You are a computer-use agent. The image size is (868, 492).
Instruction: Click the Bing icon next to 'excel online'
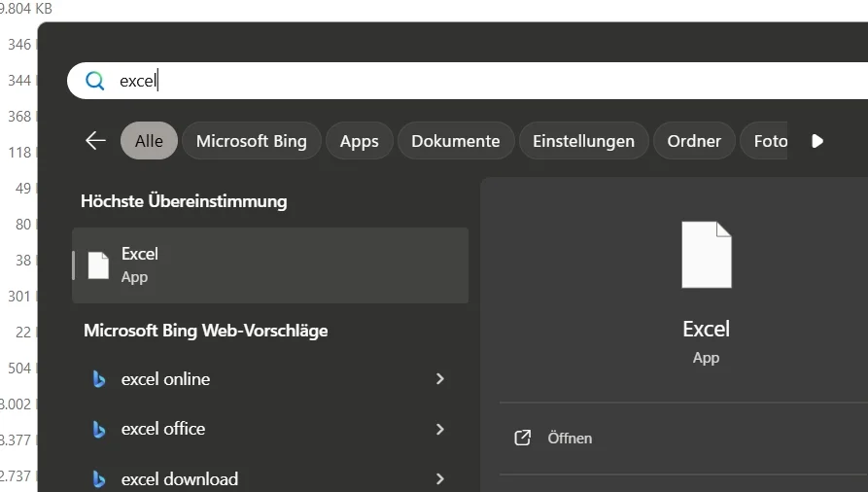tap(98, 379)
